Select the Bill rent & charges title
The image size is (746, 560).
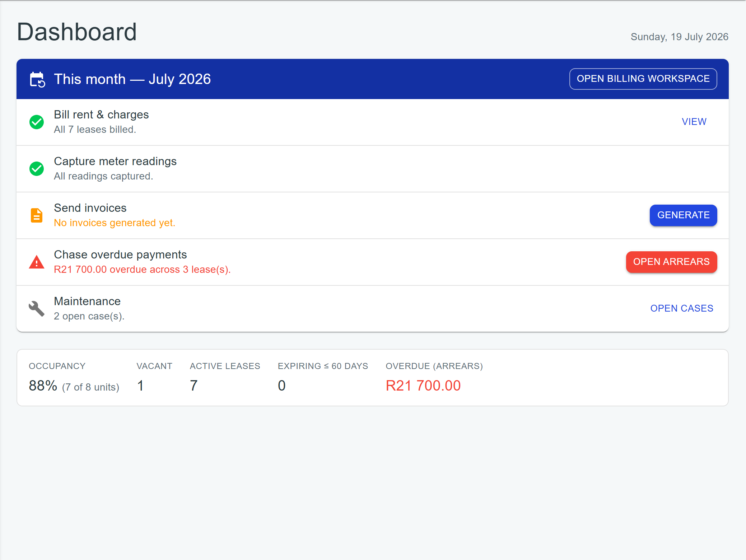(101, 115)
